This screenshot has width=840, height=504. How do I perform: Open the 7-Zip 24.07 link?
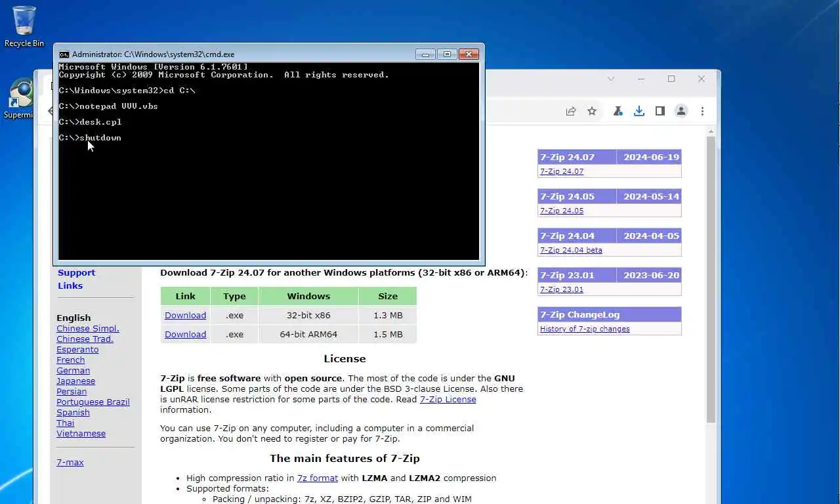pos(562,171)
